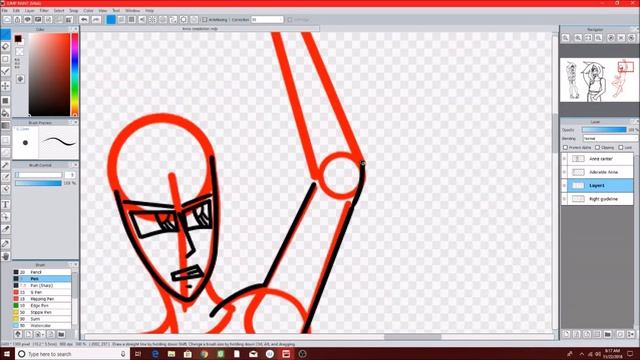Enable parallel snap guide
The height and width of the screenshot is (360, 640).
(121, 20)
